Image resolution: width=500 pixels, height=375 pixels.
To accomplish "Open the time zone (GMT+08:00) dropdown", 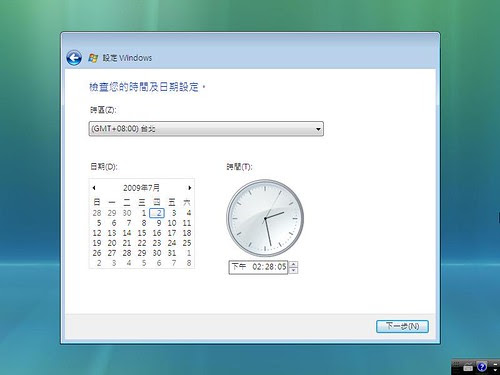I will click(x=206, y=129).
